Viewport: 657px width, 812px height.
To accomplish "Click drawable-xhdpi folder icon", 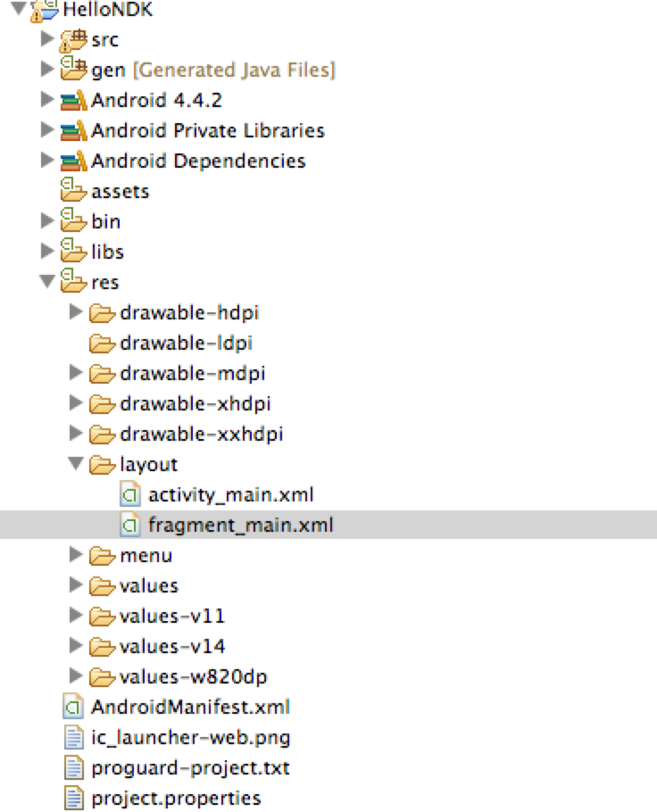I will 102,404.
